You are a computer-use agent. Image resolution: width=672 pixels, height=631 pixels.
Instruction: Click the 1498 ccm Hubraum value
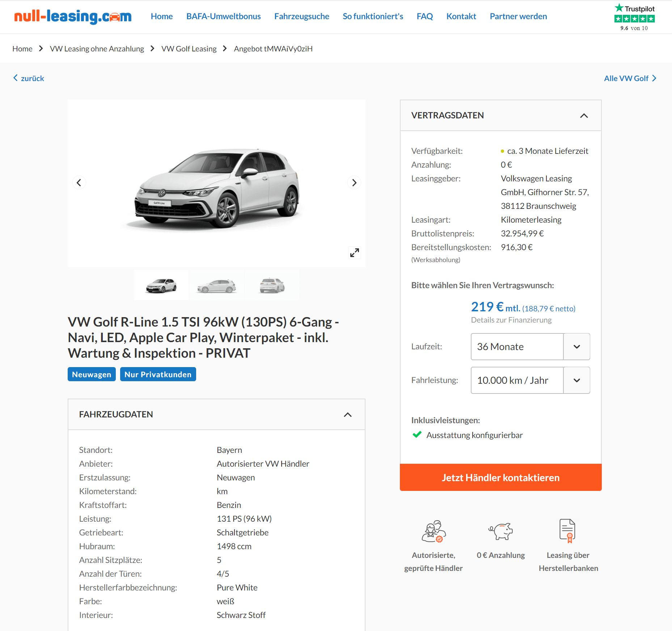[x=234, y=546]
